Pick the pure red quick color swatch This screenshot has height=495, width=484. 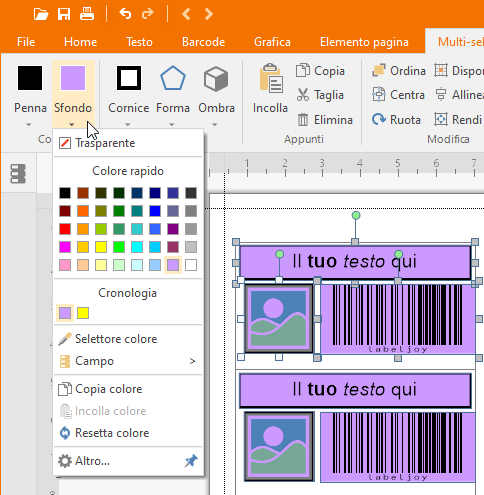[x=65, y=229]
